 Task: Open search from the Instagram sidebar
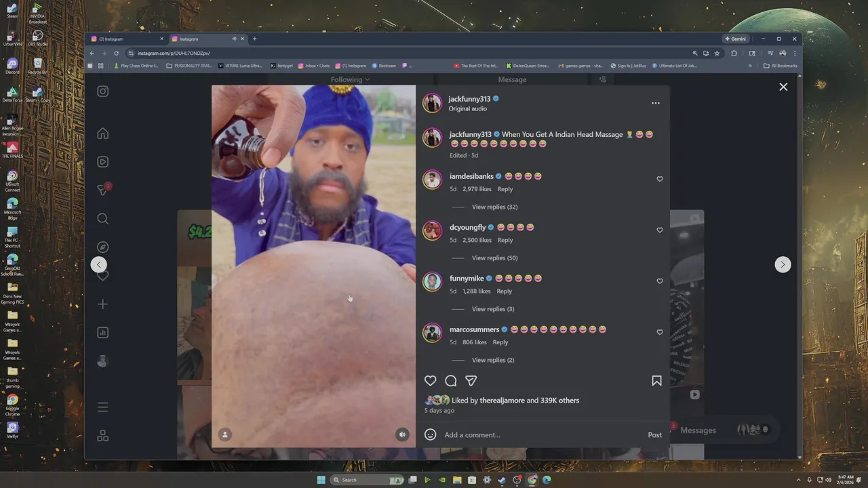[102, 219]
